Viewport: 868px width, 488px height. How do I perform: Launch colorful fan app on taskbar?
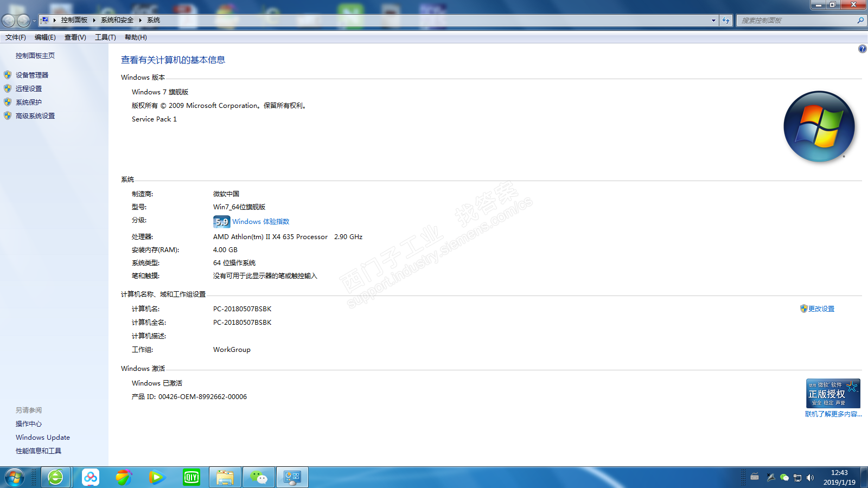[124, 477]
